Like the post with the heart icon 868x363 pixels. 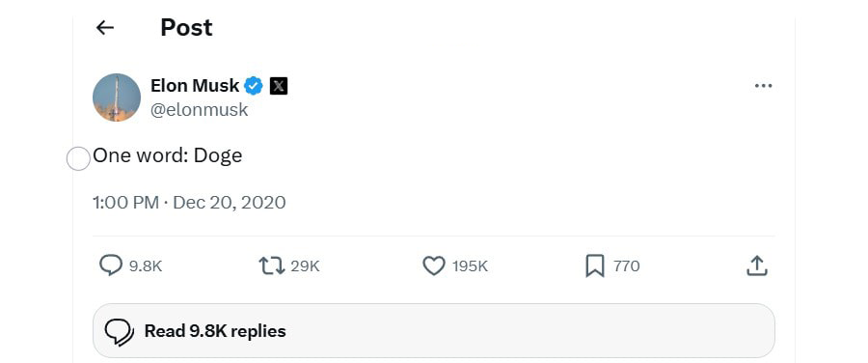tap(434, 266)
